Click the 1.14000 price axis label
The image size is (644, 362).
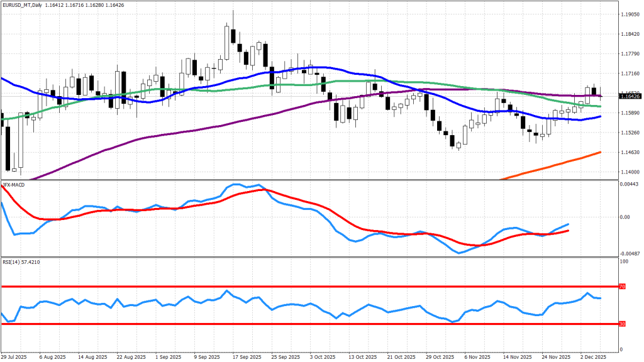point(630,172)
